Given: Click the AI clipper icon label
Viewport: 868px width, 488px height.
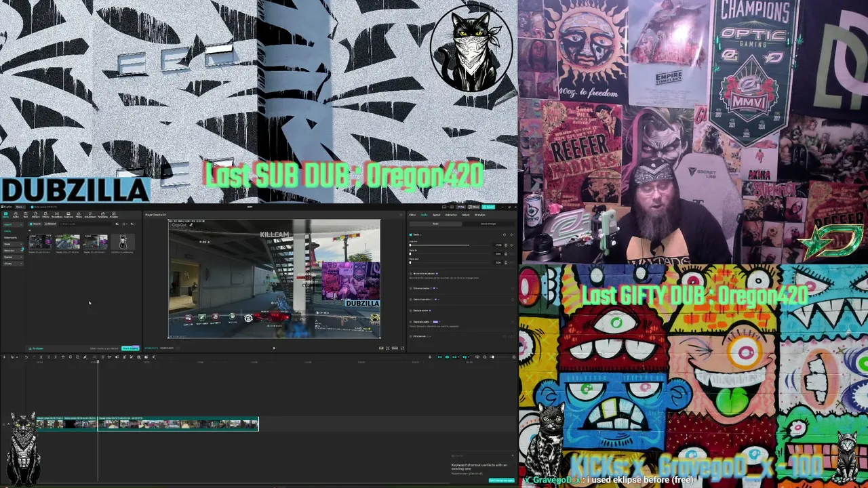Looking at the screenshot, I should point(36,348).
